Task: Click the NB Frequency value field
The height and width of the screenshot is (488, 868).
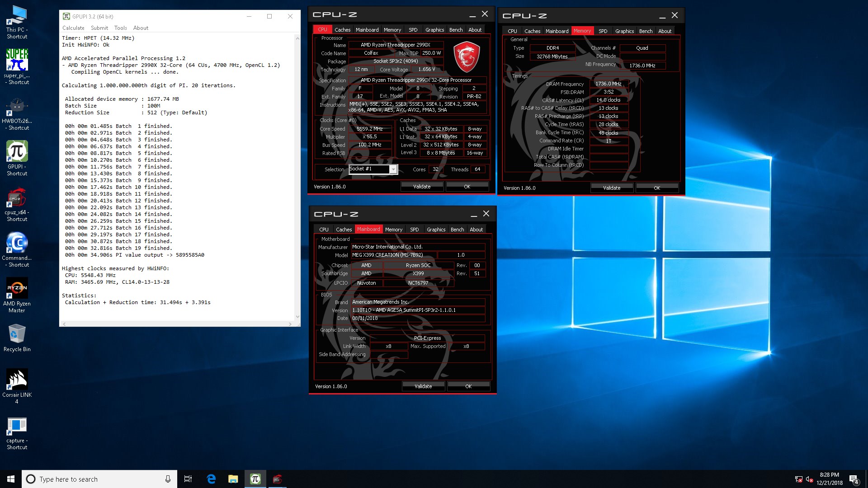Action: pyautogui.click(x=642, y=66)
